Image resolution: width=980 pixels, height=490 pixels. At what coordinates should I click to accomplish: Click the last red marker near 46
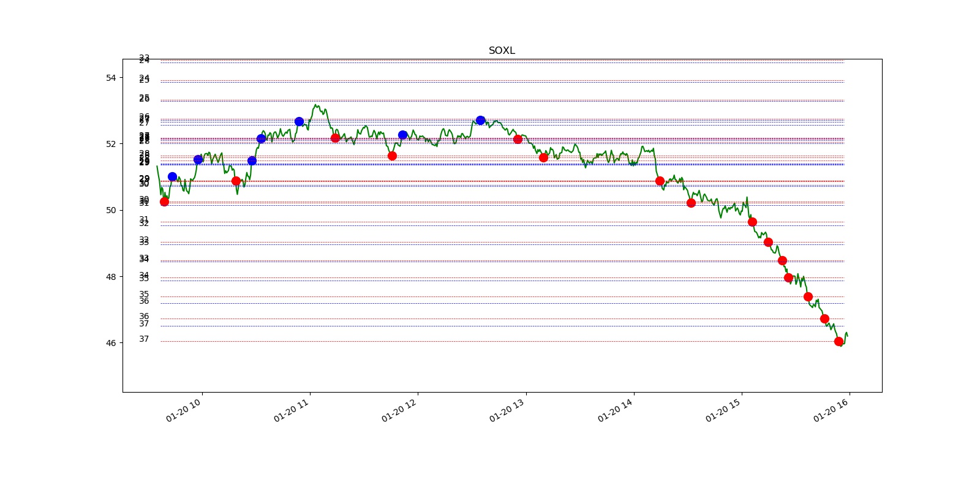[839, 341]
